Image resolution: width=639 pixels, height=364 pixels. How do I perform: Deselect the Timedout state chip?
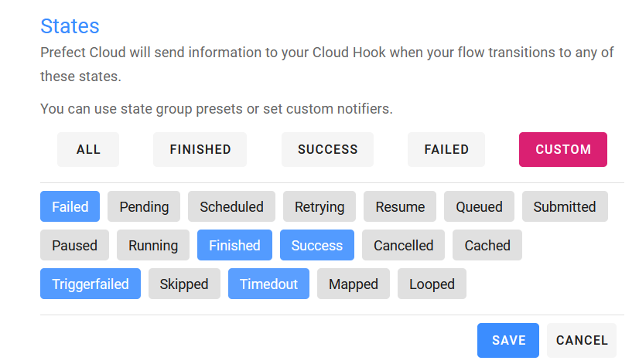(x=268, y=284)
